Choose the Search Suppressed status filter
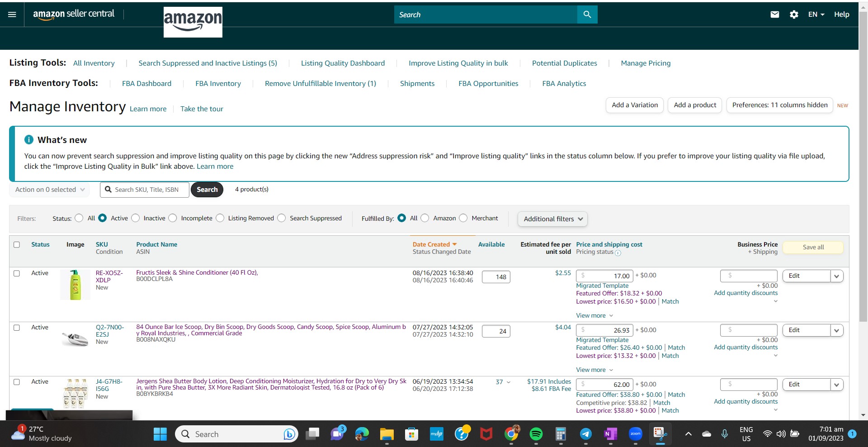This screenshot has width=868, height=447. click(x=281, y=218)
